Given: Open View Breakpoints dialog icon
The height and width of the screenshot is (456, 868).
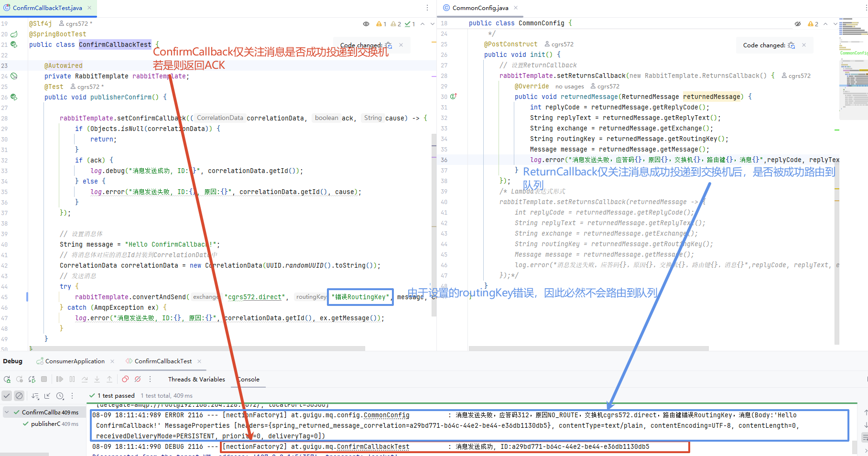Looking at the screenshot, I should (125, 379).
